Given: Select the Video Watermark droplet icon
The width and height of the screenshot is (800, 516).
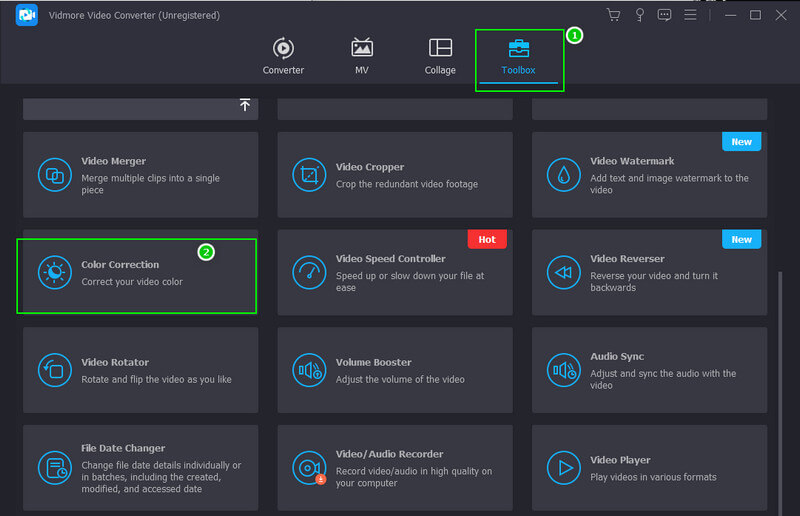Looking at the screenshot, I should 564,174.
